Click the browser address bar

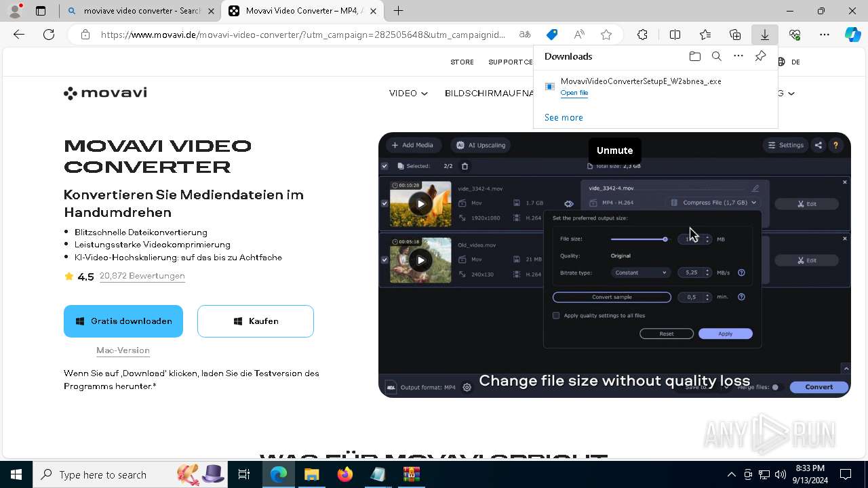[303, 35]
